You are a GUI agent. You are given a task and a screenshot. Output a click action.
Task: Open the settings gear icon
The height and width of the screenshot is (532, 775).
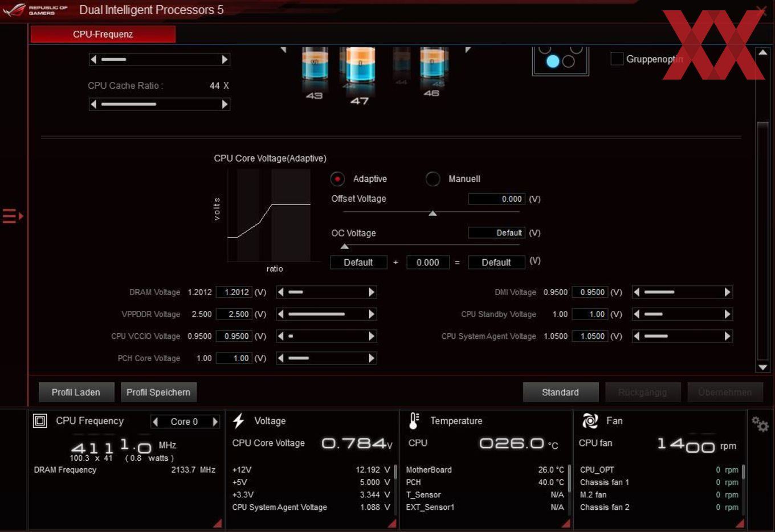coord(760,424)
